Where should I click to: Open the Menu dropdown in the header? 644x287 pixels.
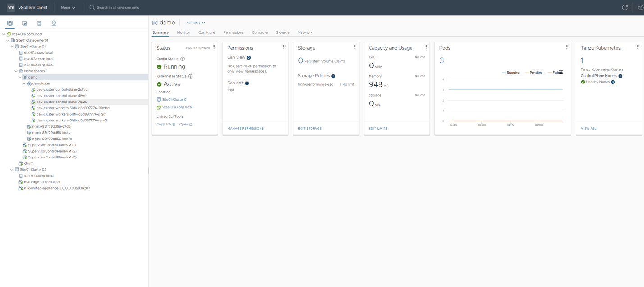click(67, 7)
